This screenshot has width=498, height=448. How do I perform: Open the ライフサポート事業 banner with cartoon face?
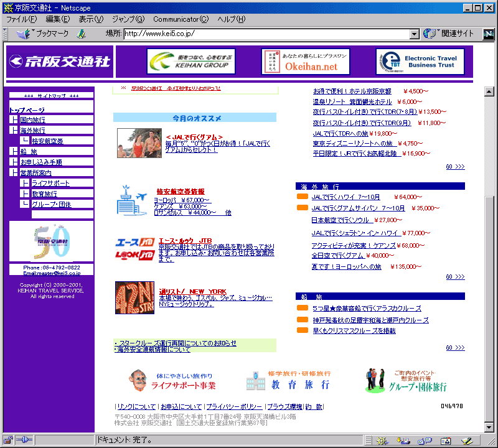pos(172,381)
